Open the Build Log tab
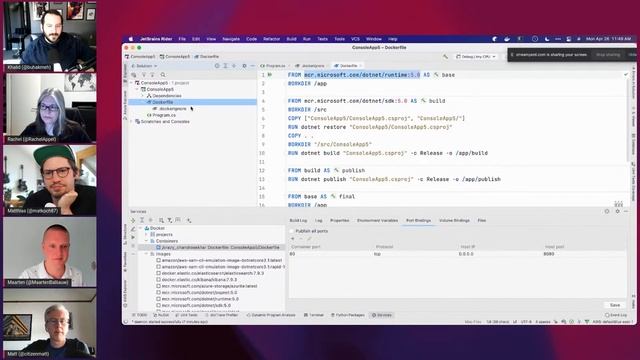 pos(298,220)
